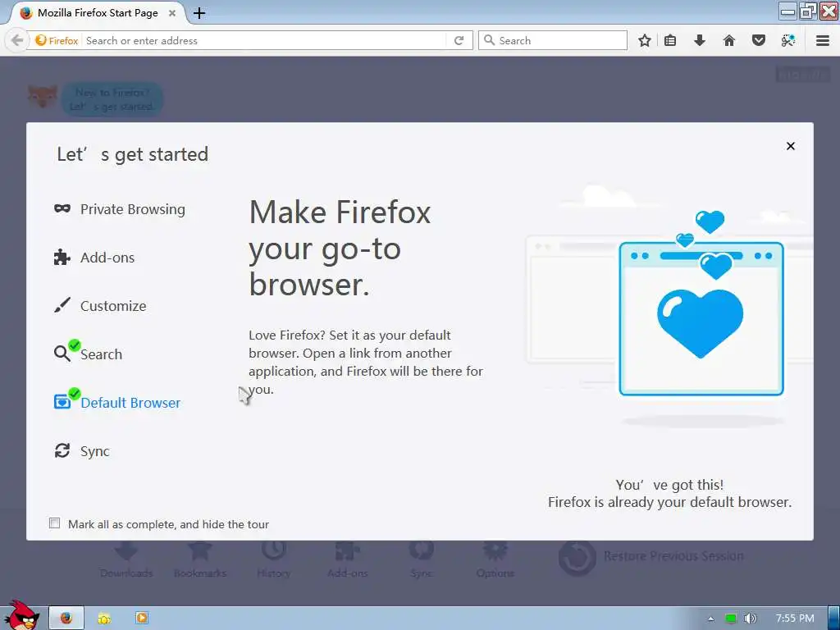This screenshot has width=840, height=630.
Task: Select Add-ons in the tour list
Action: pos(94,258)
